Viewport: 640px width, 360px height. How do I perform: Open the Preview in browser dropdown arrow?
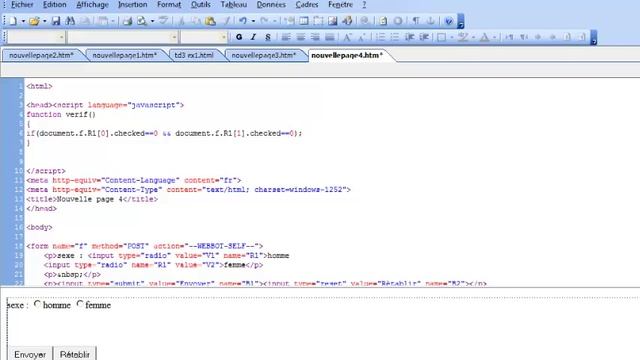coord(152,21)
